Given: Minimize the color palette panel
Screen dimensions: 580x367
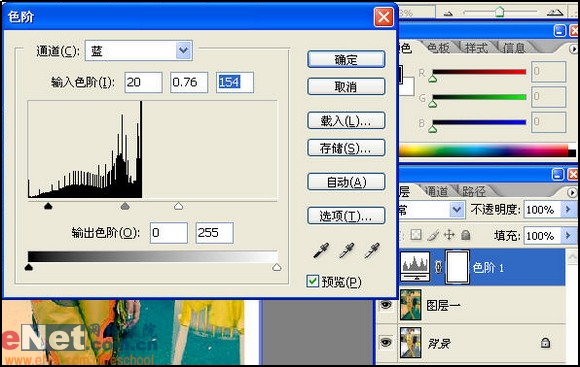Looking at the screenshot, I should coord(560,31).
